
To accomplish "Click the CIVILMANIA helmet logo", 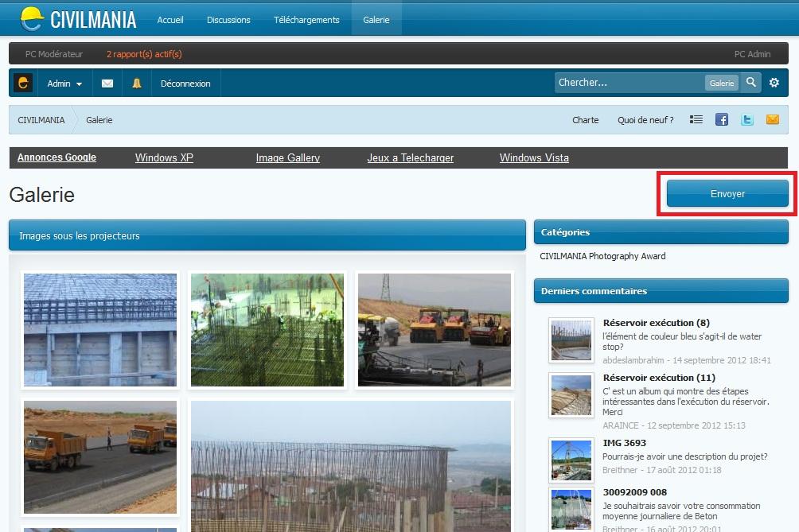I will [32, 19].
